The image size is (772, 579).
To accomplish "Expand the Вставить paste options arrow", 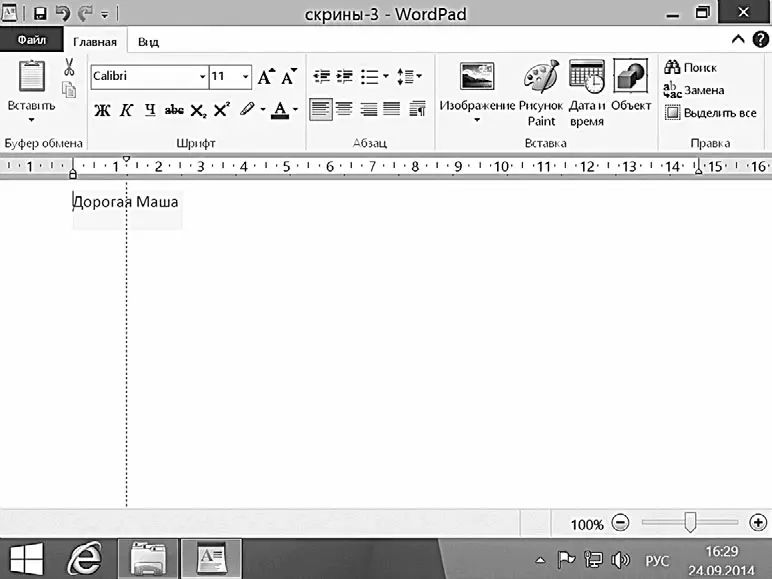I will coord(32,120).
